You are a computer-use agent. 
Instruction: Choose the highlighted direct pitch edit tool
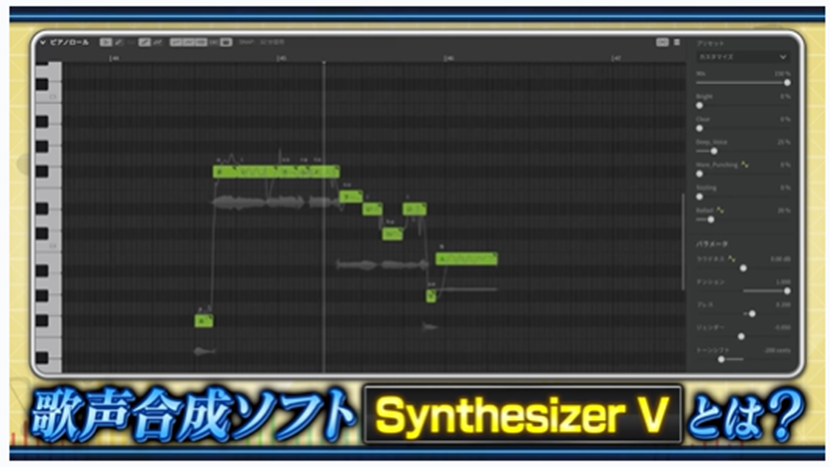tap(145, 42)
